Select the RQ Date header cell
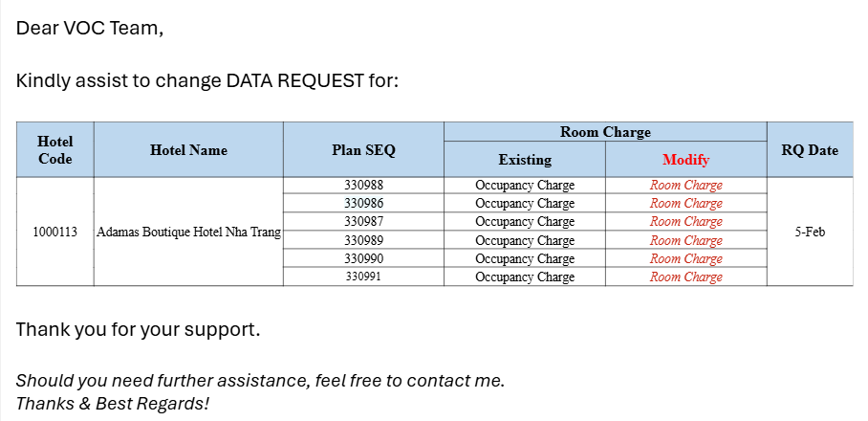 809,150
